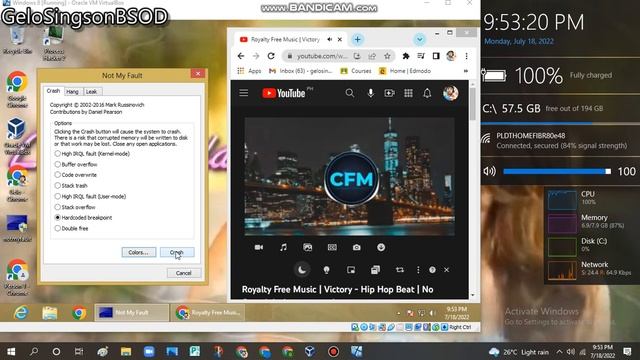The height and width of the screenshot is (360, 640).
Task: Click the YouTube logo
Action: [x=284, y=93]
